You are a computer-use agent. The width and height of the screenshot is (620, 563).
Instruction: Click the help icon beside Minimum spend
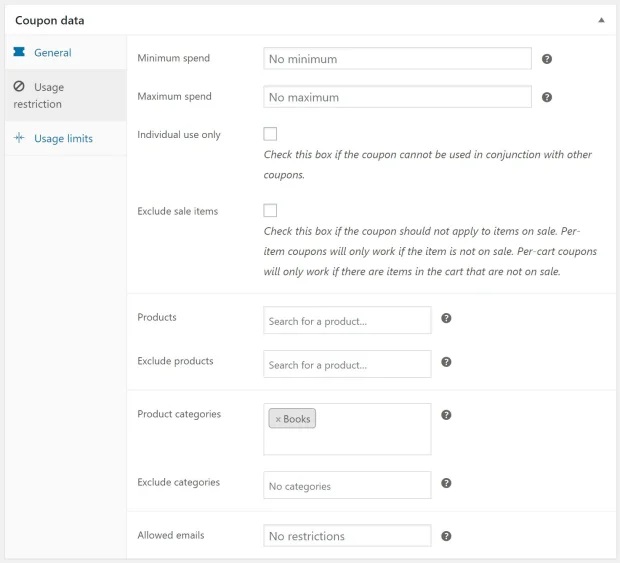coord(547,59)
